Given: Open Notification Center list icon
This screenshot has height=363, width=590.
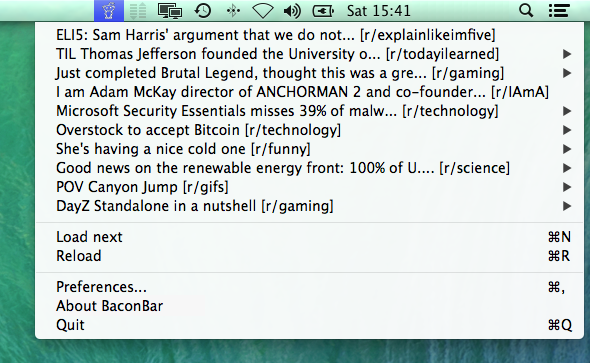Looking at the screenshot, I should [559, 11].
